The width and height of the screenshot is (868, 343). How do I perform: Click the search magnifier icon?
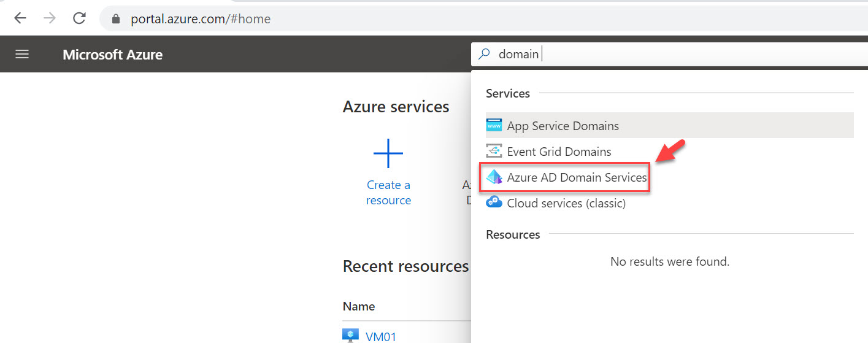[x=484, y=54]
